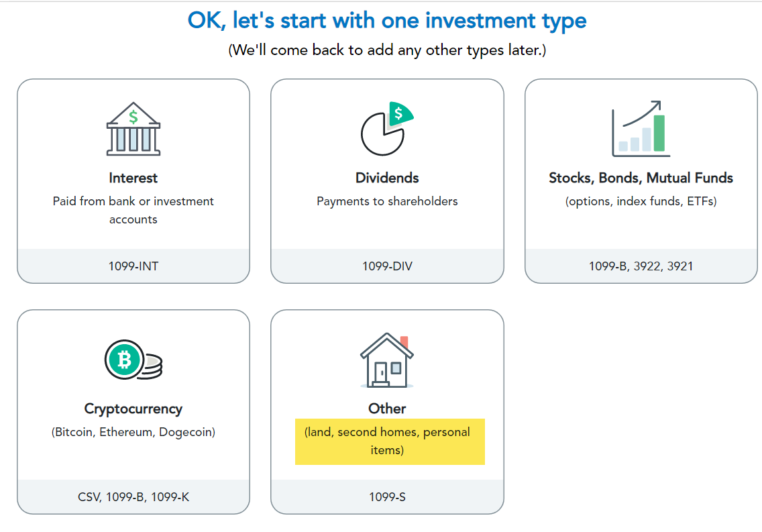
Task: Click 'Payments to shareholders' description
Action: tap(387, 201)
